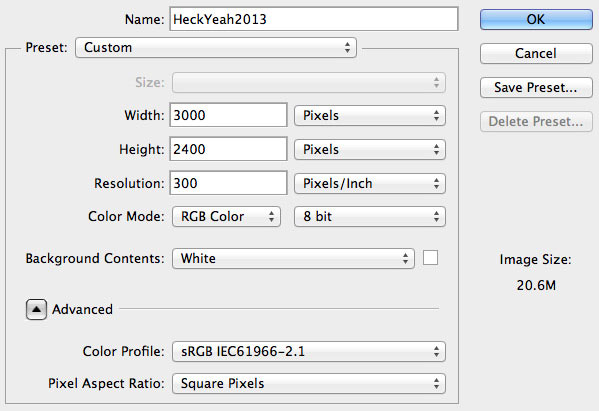Open the Preset dropdown showing Custom
599x411 pixels.
(216, 48)
